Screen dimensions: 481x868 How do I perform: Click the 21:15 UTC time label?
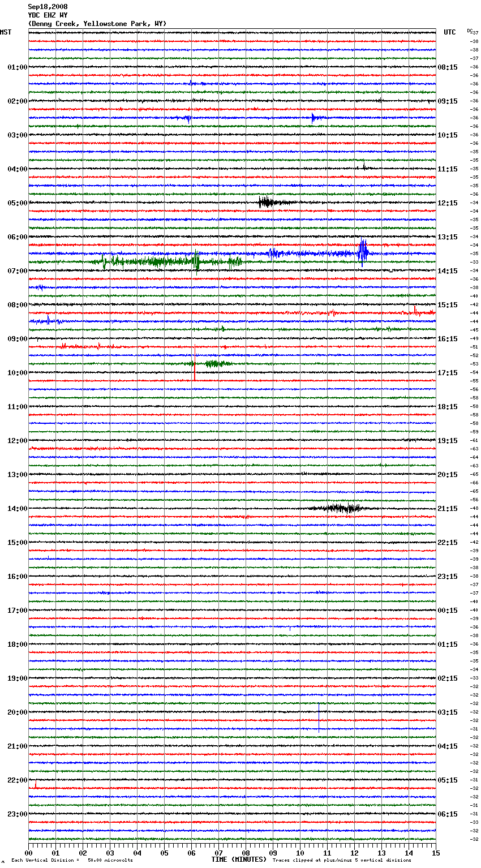tap(448, 509)
